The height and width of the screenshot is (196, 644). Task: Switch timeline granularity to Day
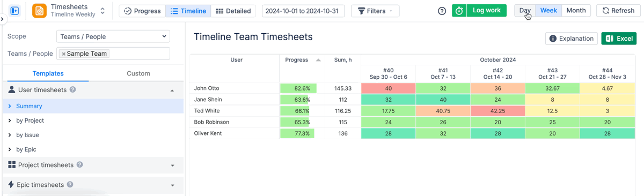(x=525, y=11)
